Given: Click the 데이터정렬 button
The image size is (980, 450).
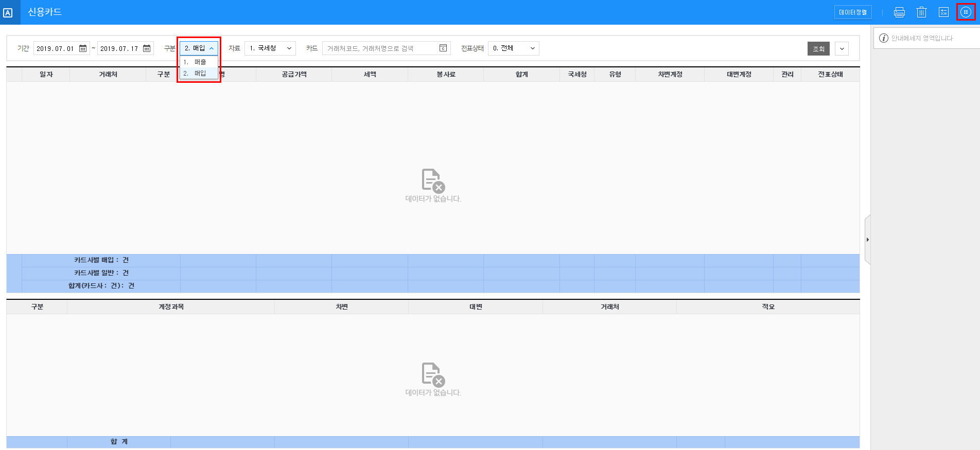Looking at the screenshot, I should point(853,12).
